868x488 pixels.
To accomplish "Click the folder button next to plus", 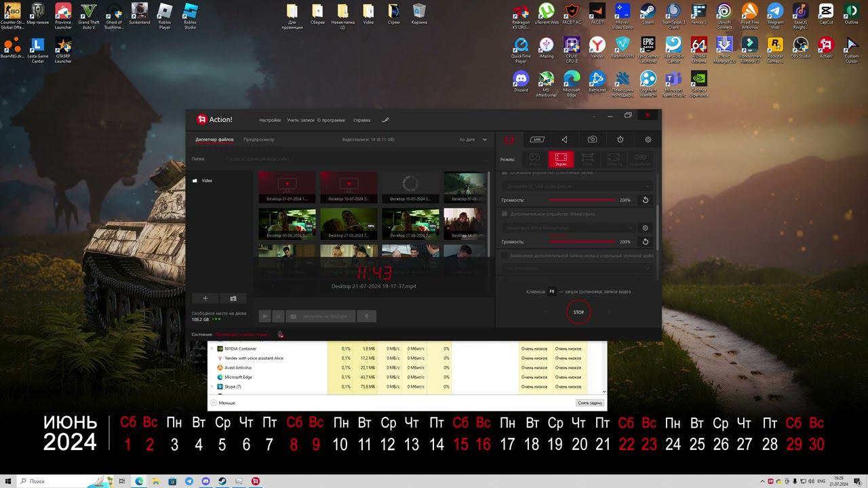I will pyautogui.click(x=233, y=298).
